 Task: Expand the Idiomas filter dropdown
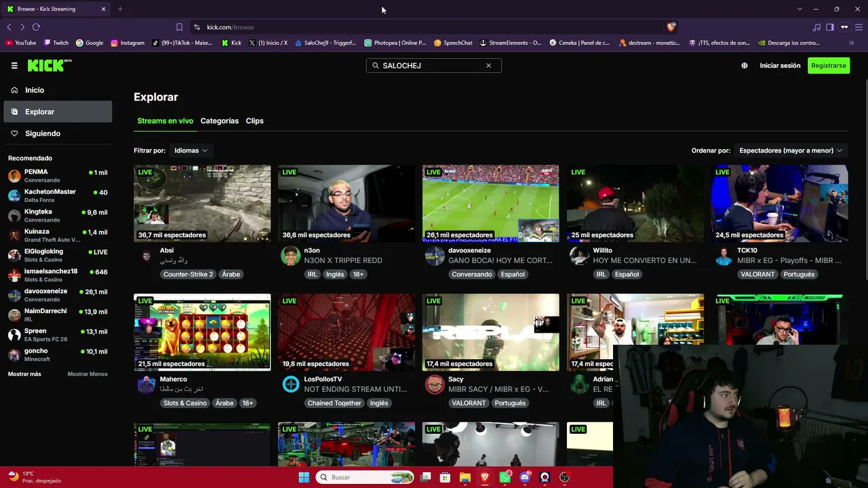(x=191, y=150)
